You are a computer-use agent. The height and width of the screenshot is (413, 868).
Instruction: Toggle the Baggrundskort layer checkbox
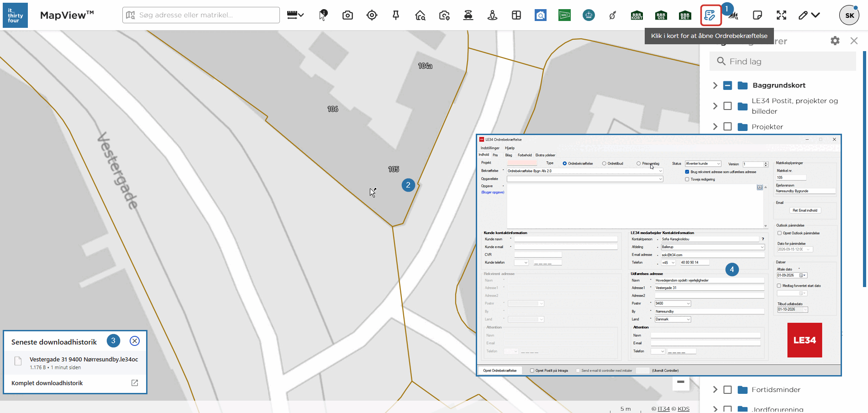point(728,85)
